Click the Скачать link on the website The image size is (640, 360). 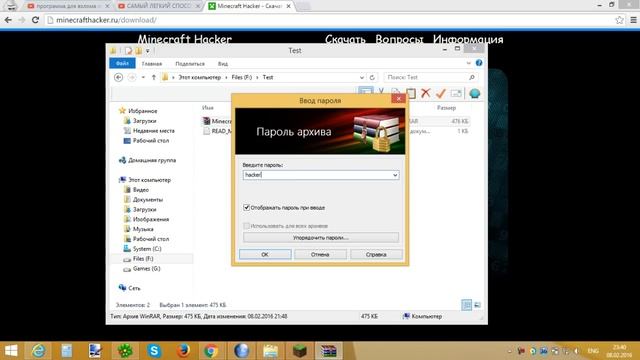tap(345, 39)
